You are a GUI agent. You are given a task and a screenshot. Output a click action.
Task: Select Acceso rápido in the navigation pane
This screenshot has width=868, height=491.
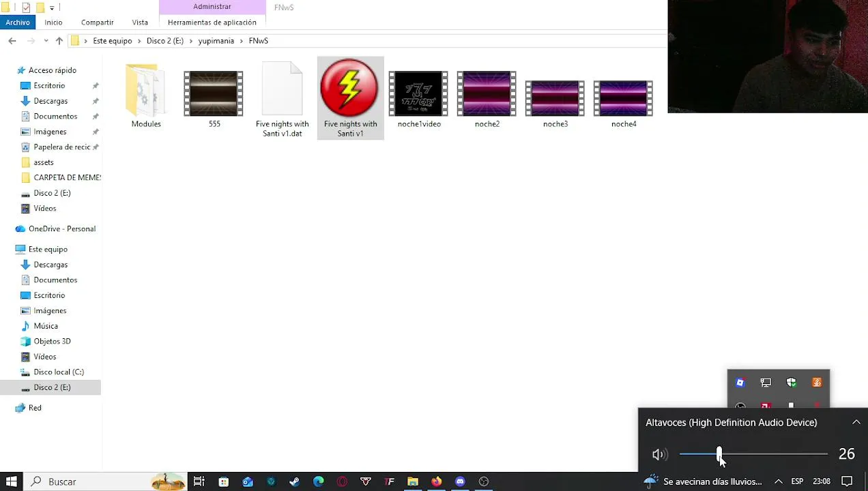tap(52, 70)
